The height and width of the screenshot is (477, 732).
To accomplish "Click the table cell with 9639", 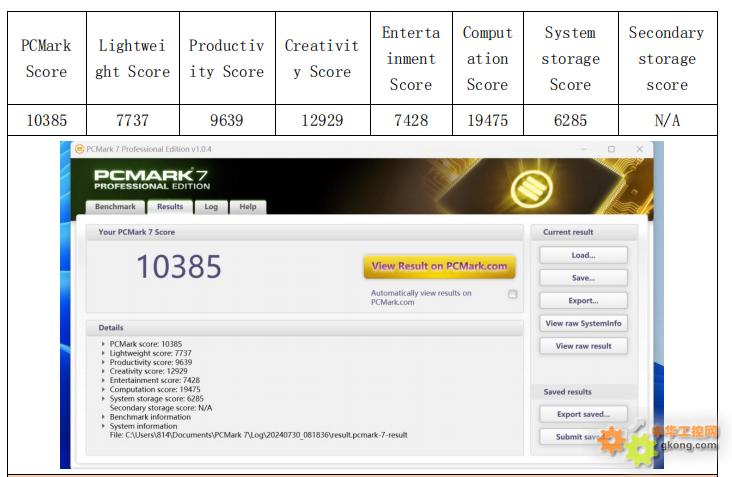I will pyautogui.click(x=227, y=120).
